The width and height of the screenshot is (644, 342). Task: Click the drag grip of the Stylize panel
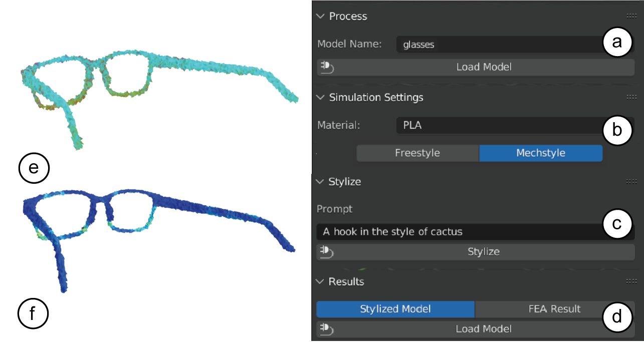(632, 181)
